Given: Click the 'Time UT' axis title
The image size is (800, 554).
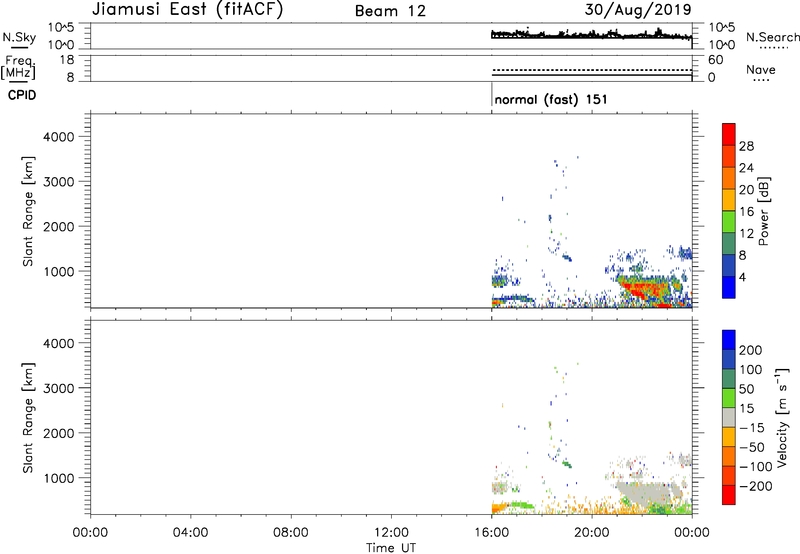Looking at the screenshot, I should tap(391, 548).
